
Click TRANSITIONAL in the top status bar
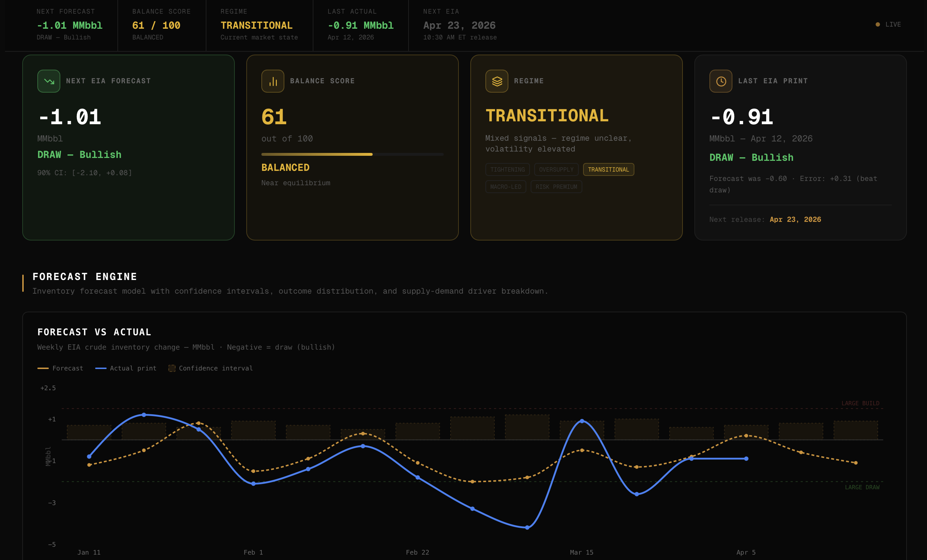(257, 25)
